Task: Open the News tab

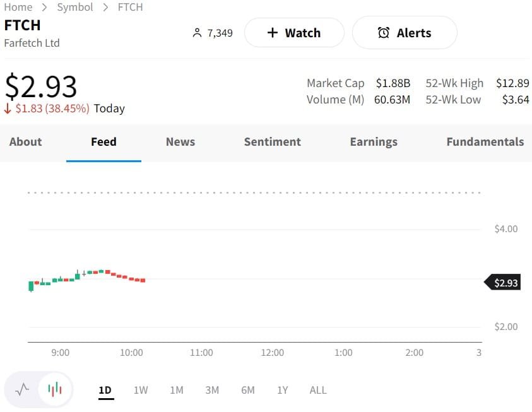Action: coord(180,142)
